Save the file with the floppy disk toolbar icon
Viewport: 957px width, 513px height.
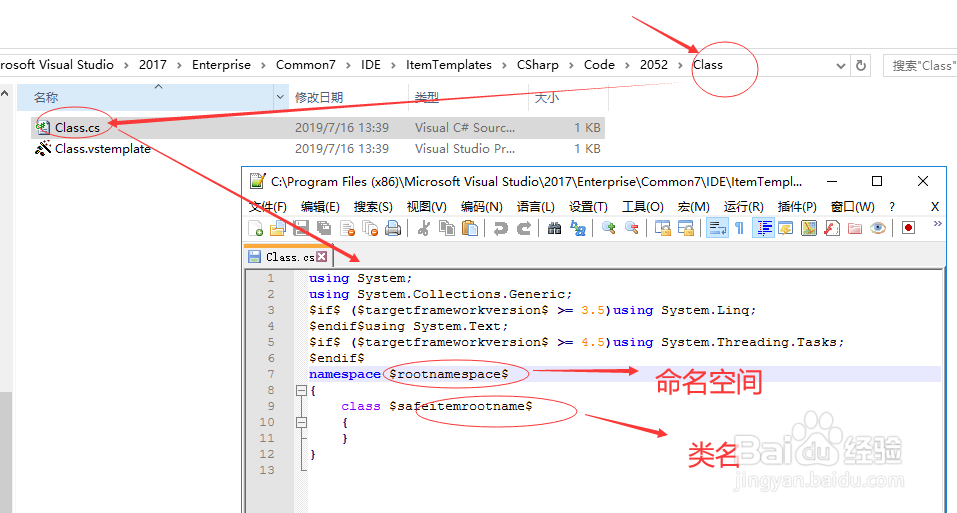[x=301, y=228]
